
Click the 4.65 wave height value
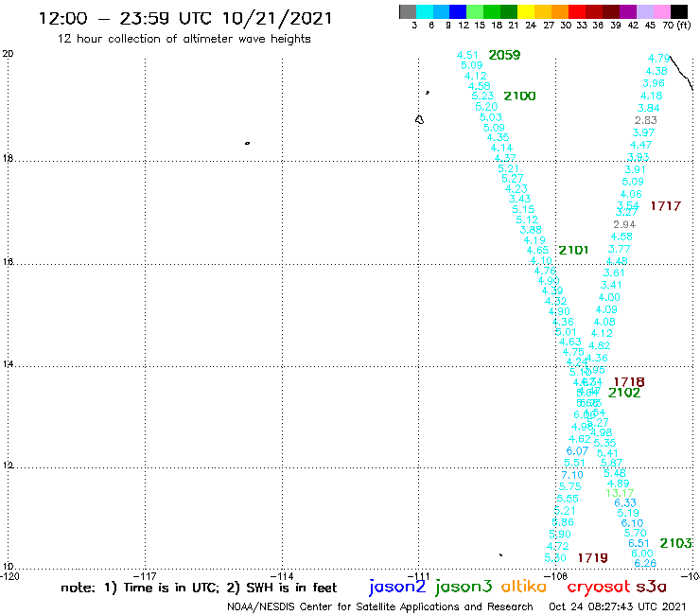pyautogui.click(x=537, y=250)
